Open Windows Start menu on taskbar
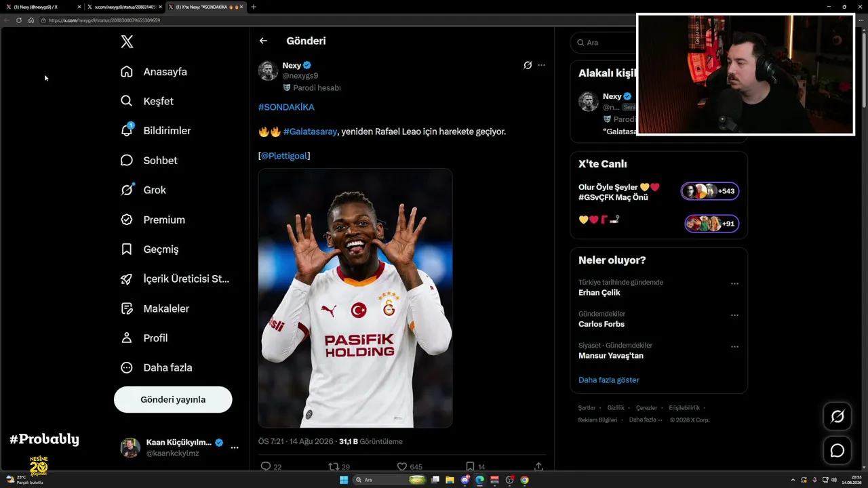 [x=344, y=480]
